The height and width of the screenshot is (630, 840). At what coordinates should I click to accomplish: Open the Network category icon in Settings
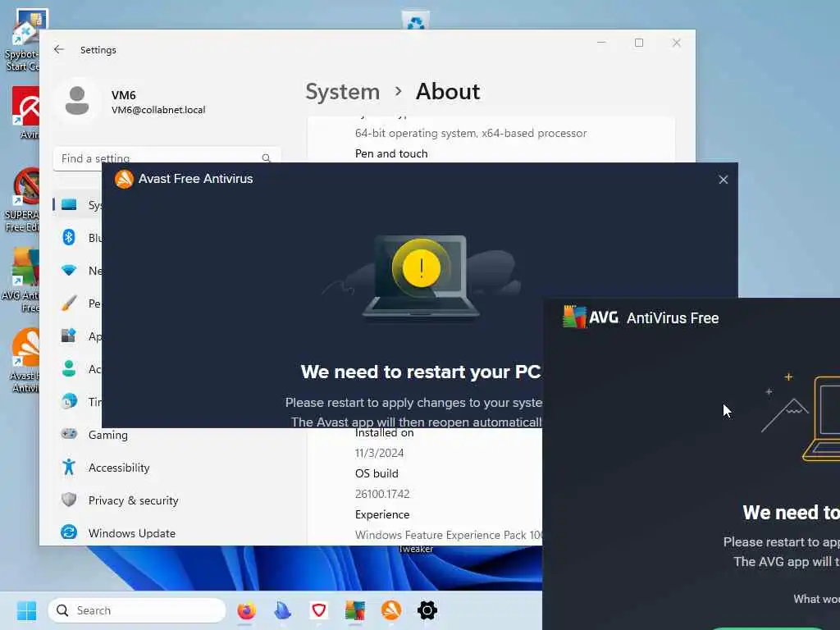pos(69,271)
